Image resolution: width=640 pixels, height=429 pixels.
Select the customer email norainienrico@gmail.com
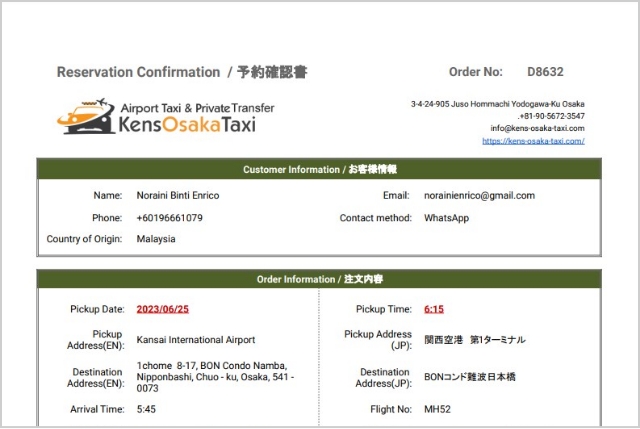479,195
